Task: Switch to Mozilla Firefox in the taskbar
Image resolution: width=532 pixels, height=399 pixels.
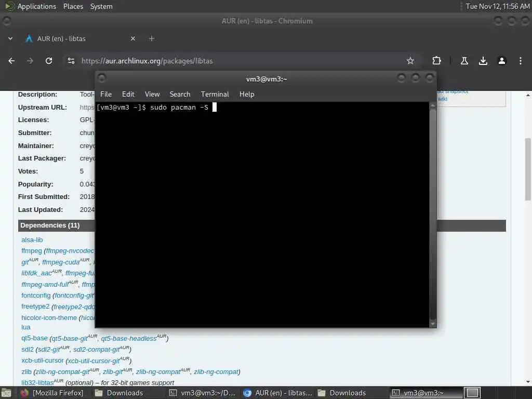Action: coord(52,393)
